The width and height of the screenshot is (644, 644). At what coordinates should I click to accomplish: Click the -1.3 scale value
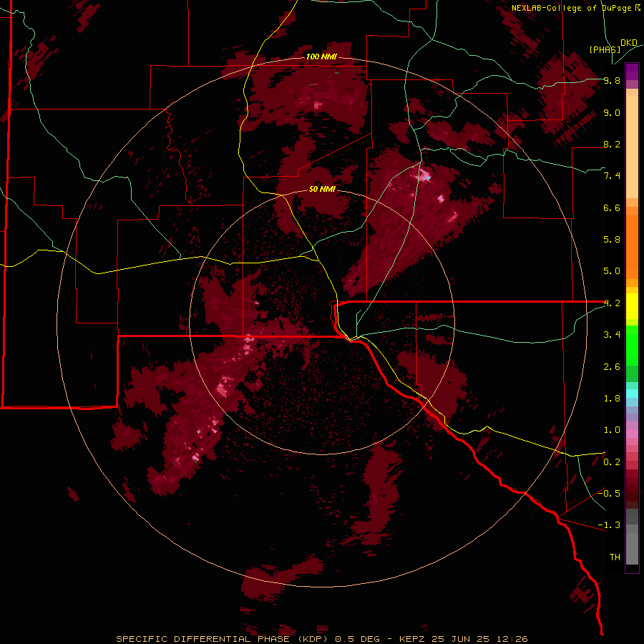(609, 525)
